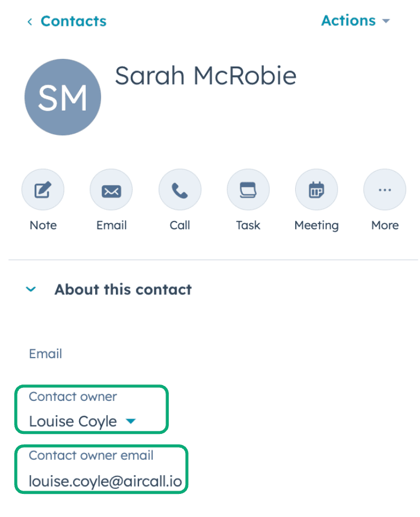
Task: Click the Call phone icon
Action: (180, 190)
